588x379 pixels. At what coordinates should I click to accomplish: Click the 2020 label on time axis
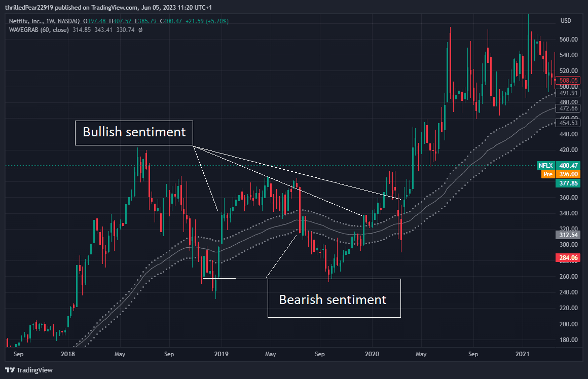(372, 354)
